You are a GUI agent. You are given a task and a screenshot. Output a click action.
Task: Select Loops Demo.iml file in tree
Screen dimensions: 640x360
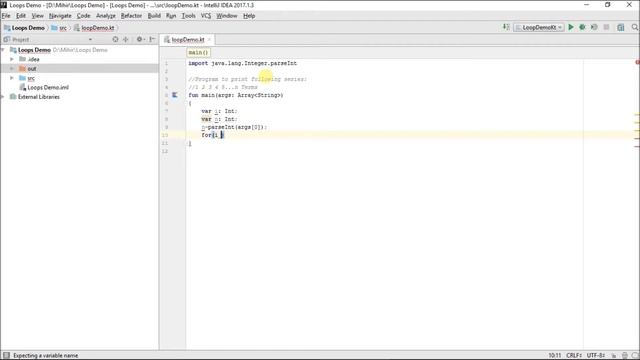point(48,87)
